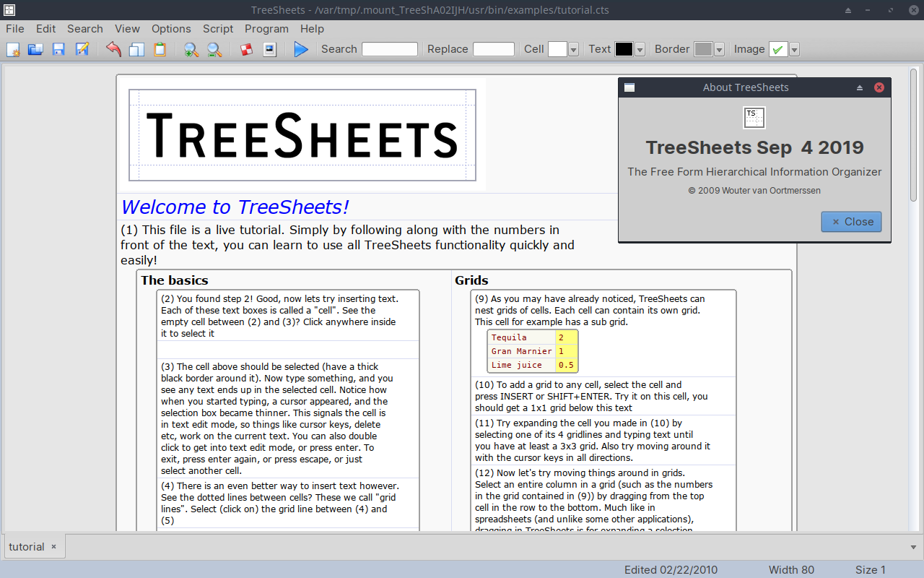The width and height of the screenshot is (924, 578).
Task: Click the Add Image toolbar icon
Action: [x=270, y=49]
